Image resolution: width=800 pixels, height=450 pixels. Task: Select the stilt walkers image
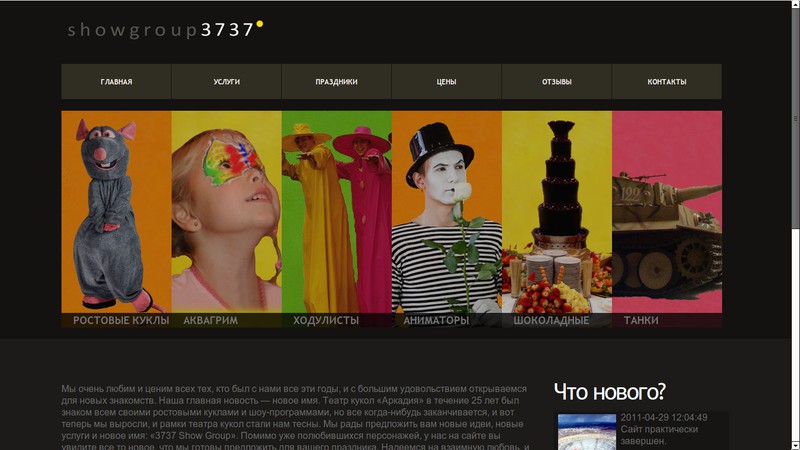pos(337,212)
